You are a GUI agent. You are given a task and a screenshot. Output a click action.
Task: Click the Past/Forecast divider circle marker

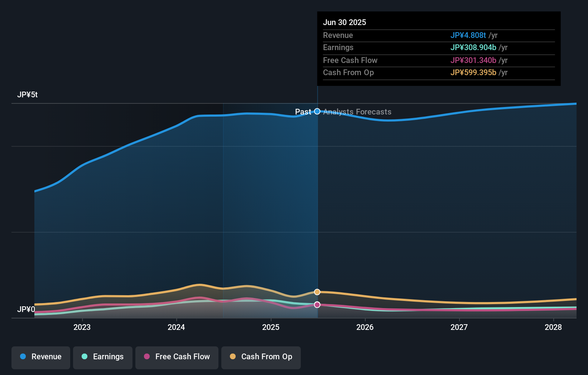pos(317,111)
